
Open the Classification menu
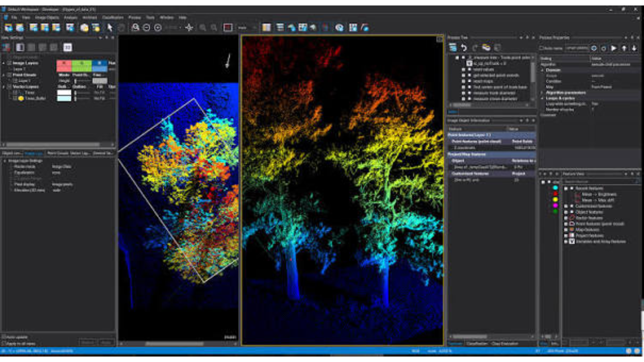113,18
